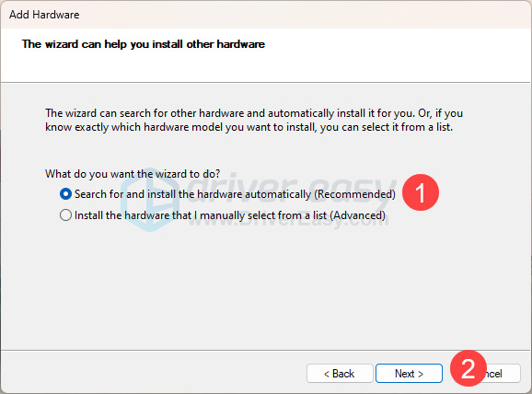Click the red circle numbered 1
The image size is (532, 394).
click(x=421, y=192)
